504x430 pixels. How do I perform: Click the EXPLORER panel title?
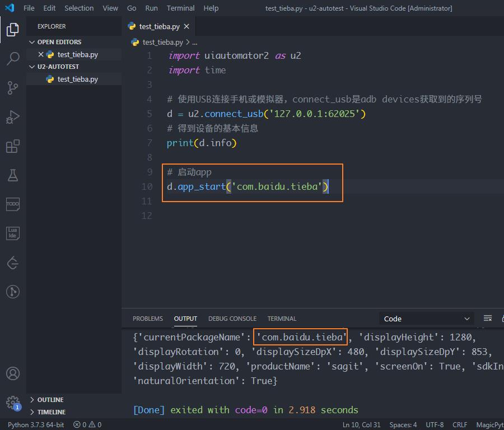(52, 26)
